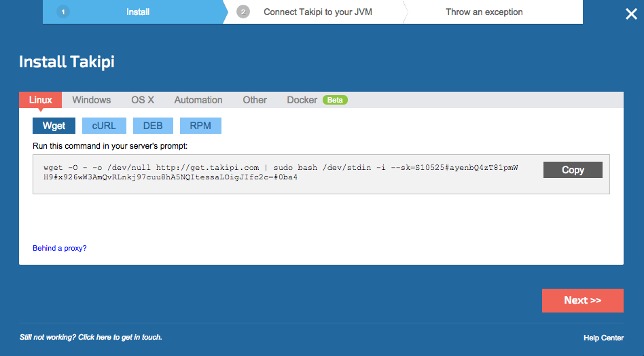
Task: Open the Behind a proxy? link
Action: (60, 248)
